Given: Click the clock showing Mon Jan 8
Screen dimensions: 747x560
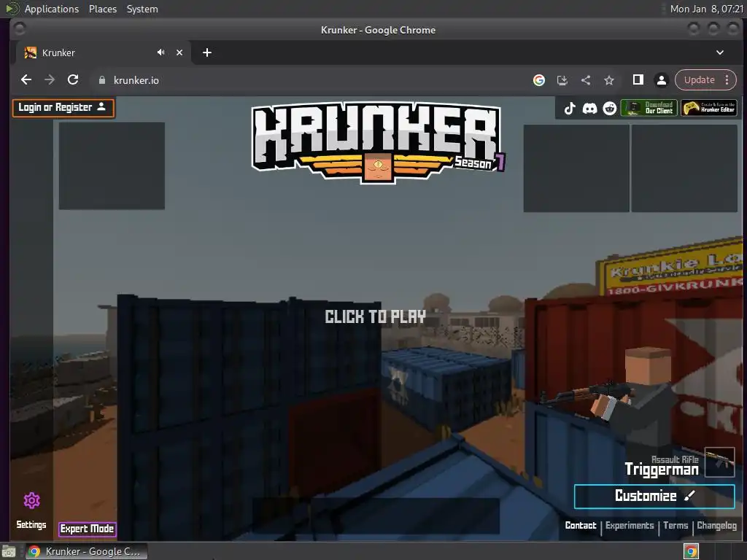Looking at the screenshot, I should [x=706, y=9].
